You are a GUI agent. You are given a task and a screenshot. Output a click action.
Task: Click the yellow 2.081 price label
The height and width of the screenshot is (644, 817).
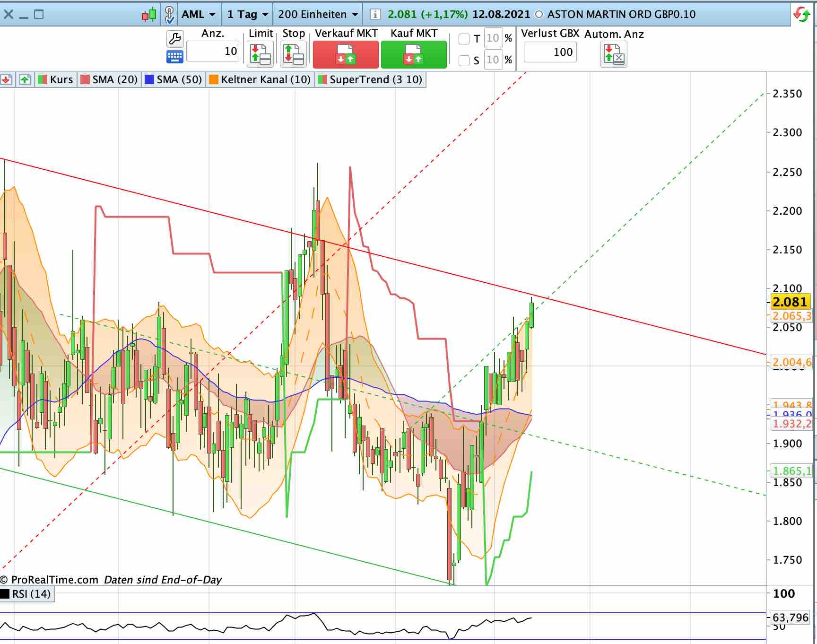tap(790, 302)
